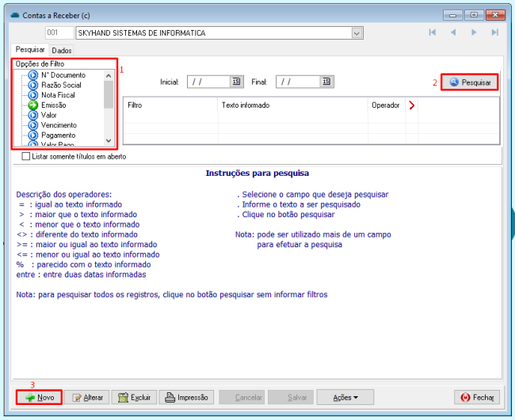The image size is (515, 420).
Task: Go to the next record arrow
Action: tap(474, 32)
